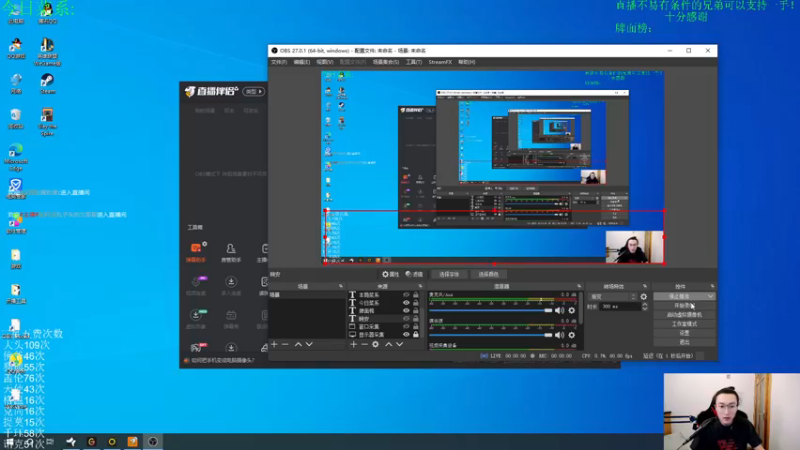Click 启动虚拟摄像机 button
Viewport: 800px width, 450px height.
[x=684, y=315]
